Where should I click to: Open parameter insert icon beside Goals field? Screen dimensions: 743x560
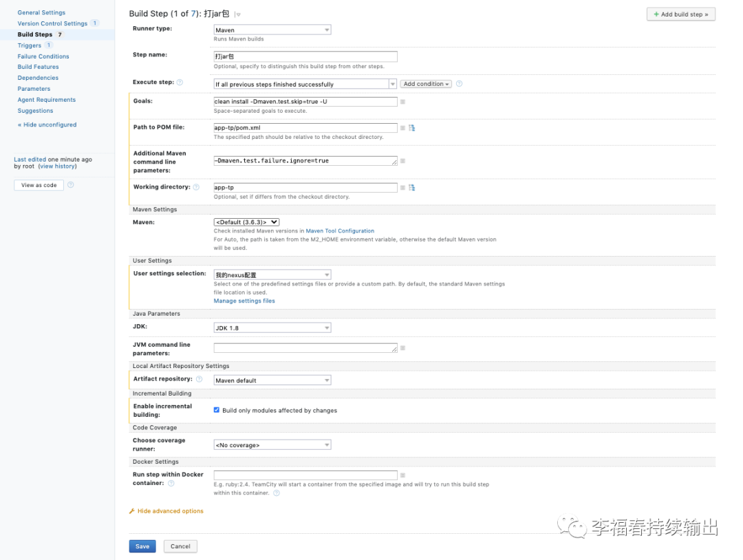pyautogui.click(x=402, y=102)
